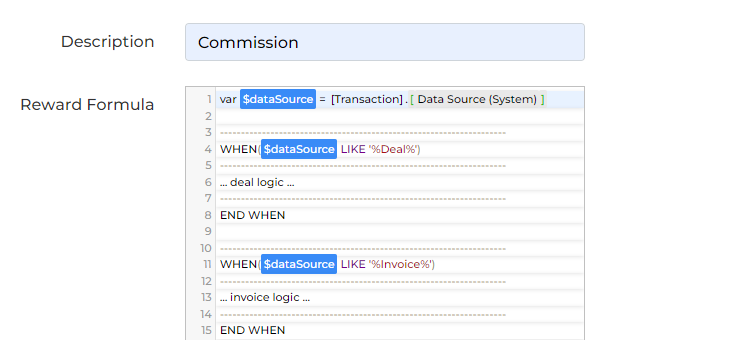Click the END WHEN statement on line 8
This screenshot has width=741, height=361.
[x=252, y=215]
